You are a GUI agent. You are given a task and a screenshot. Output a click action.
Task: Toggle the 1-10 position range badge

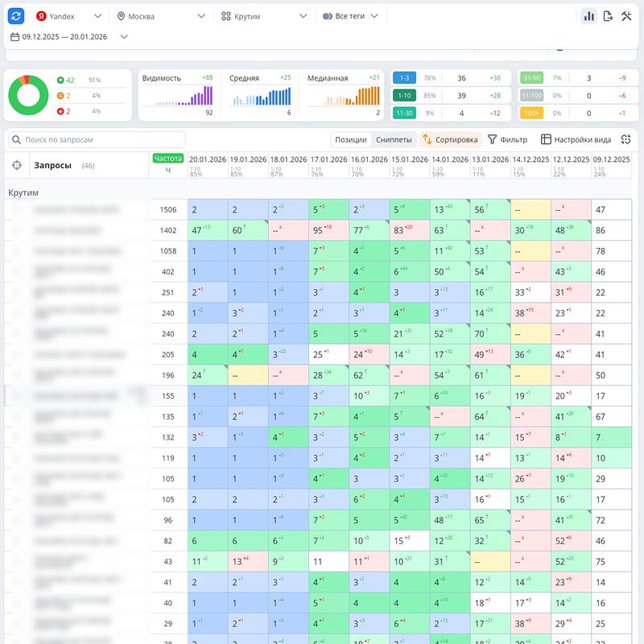pos(403,96)
